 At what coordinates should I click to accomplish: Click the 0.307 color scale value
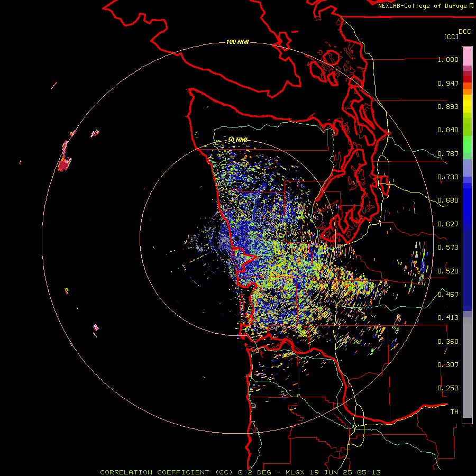[x=448, y=365]
